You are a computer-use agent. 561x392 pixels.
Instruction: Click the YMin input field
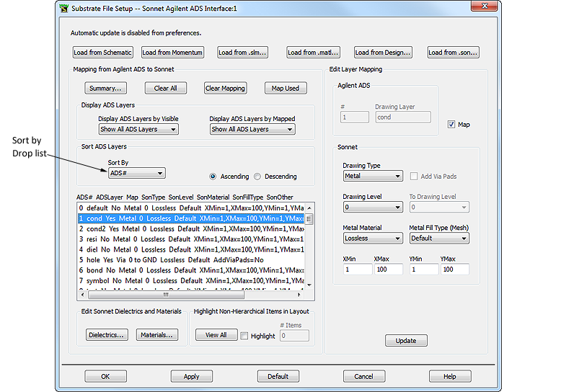click(424, 269)
